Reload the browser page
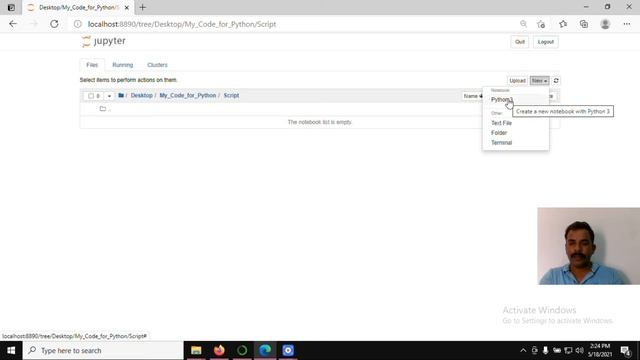This screenshot has width=640, height=360. 54,24
